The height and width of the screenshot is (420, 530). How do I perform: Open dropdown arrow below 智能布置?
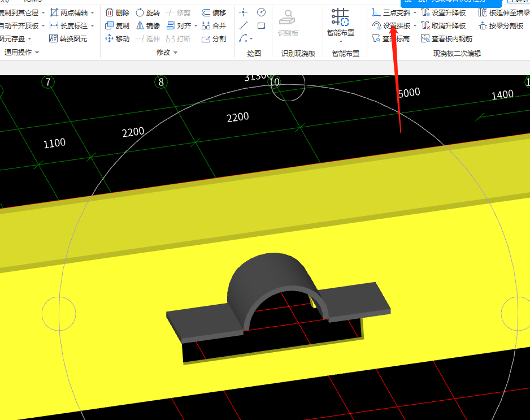(x=341, y=42)
